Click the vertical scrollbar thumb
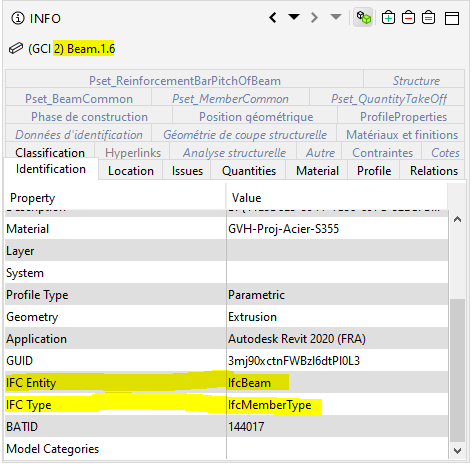The height and width of the screenshot is (475, 473). (457, 370)
